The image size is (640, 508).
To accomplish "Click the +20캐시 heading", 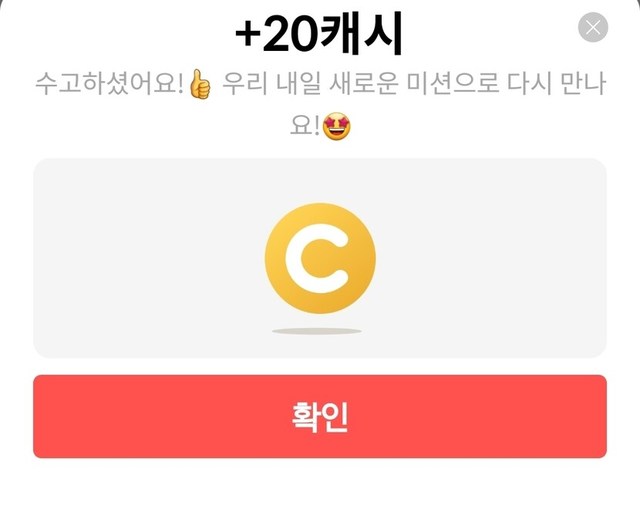I will click(320, 33).
